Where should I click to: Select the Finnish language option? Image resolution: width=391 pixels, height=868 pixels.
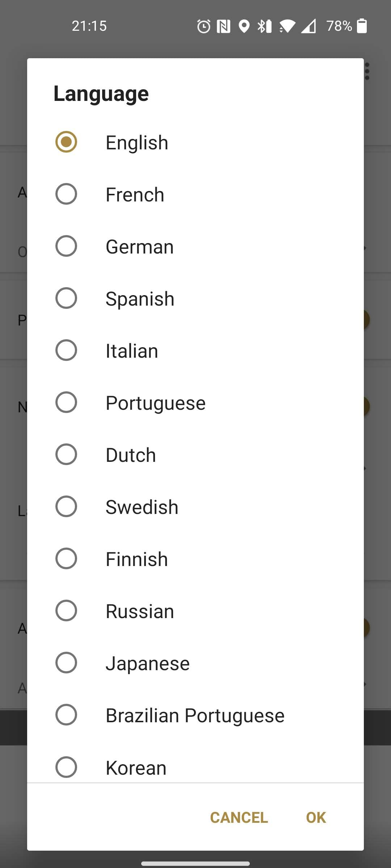(66, 558)
